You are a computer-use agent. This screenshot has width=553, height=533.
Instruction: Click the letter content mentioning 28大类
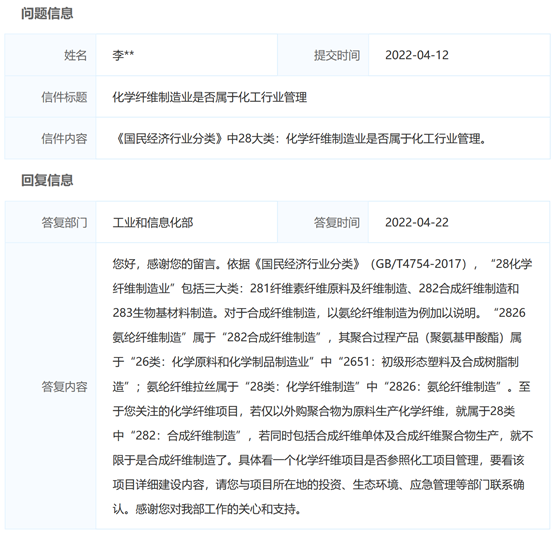tap(300, 139)
